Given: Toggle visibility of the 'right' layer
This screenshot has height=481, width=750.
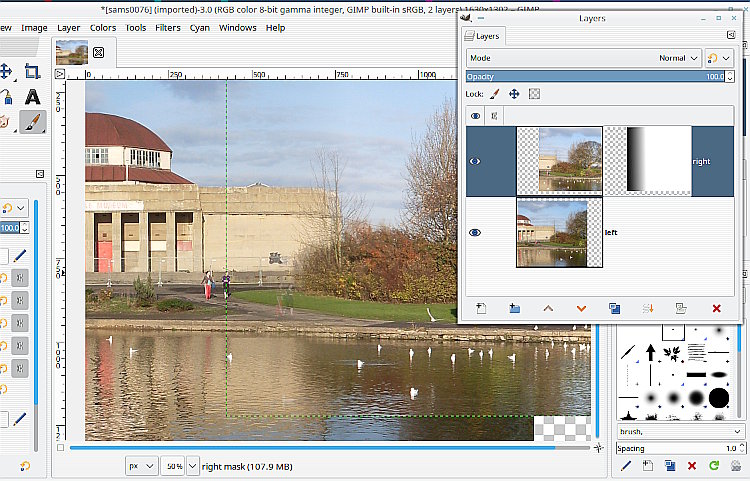Looking at the screenshot, I should (475, 161).
